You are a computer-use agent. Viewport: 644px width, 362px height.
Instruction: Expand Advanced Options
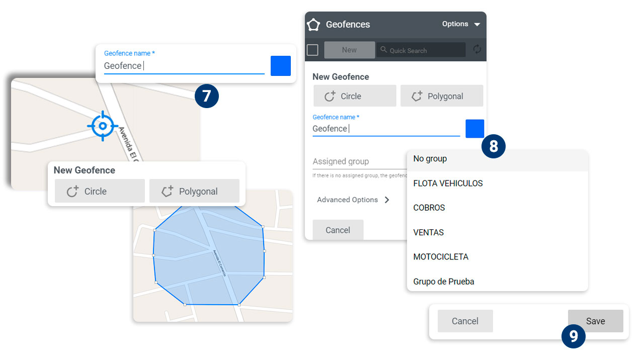click(x=353, y=200)
